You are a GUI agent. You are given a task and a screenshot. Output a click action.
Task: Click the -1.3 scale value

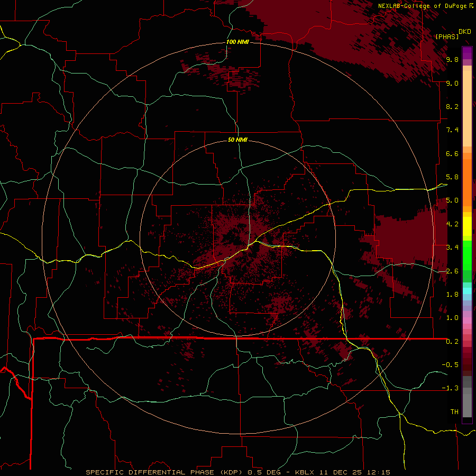pos(450,388)
